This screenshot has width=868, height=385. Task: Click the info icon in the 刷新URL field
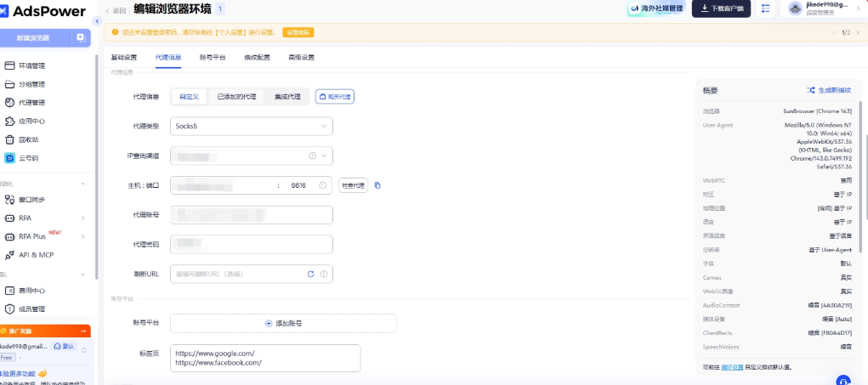[323, 274]
